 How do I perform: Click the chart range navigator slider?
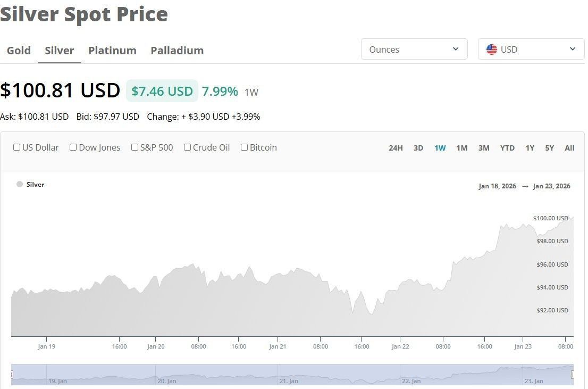[292, 374]
